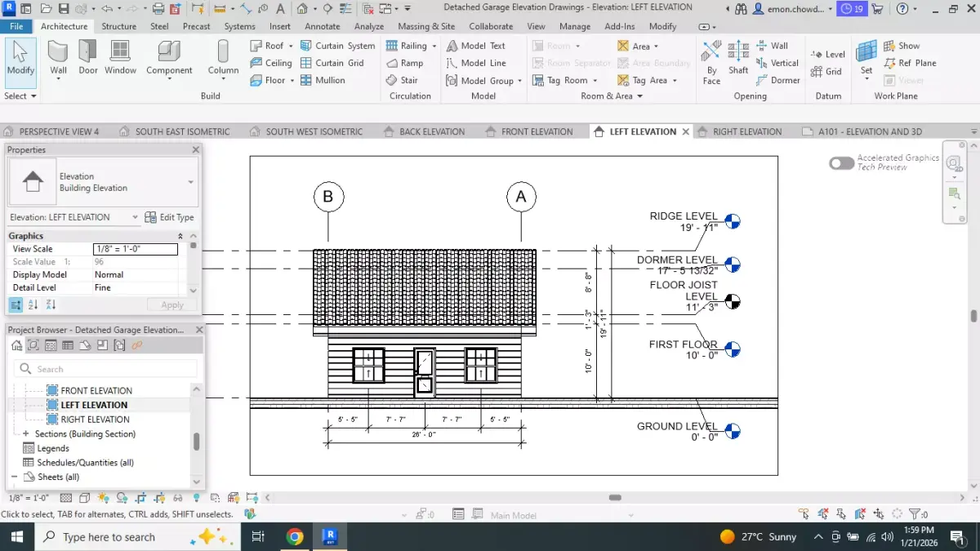Click the Stair tool
The height and width of the screenshot is (551, 980).
(402, 80)
